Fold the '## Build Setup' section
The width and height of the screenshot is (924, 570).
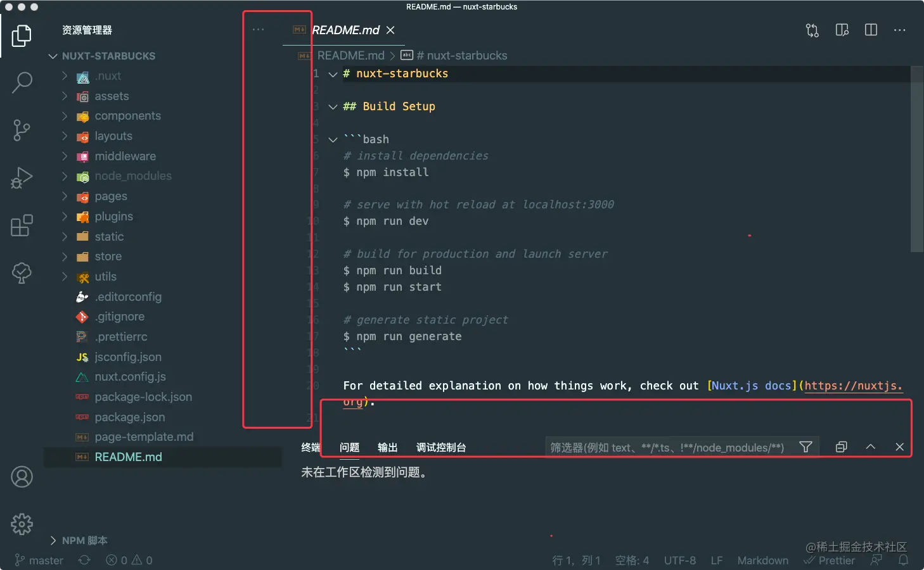pyautogui.click(x=333, y=107)
